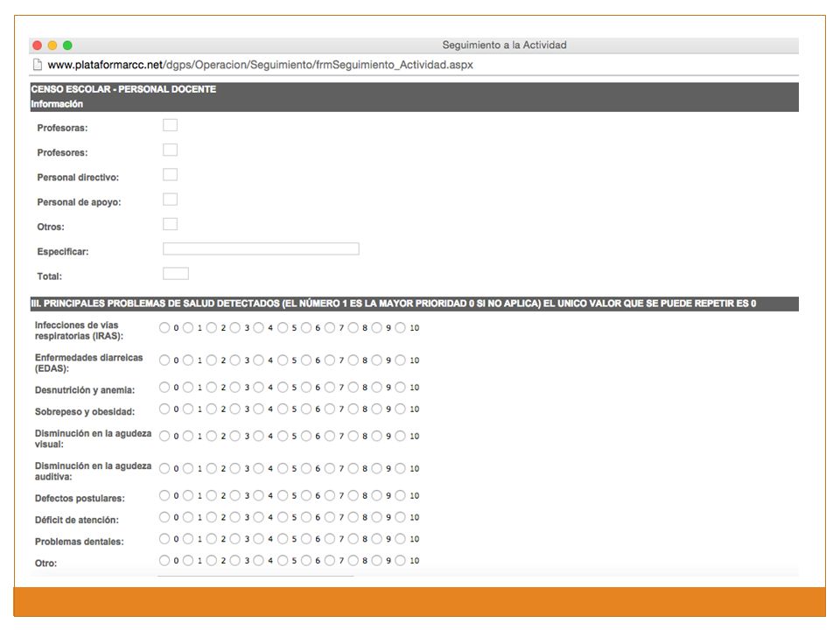Select 5 for Disminución en la agudeza visual
Screen dimensions: 840x630
click(283, 436)
